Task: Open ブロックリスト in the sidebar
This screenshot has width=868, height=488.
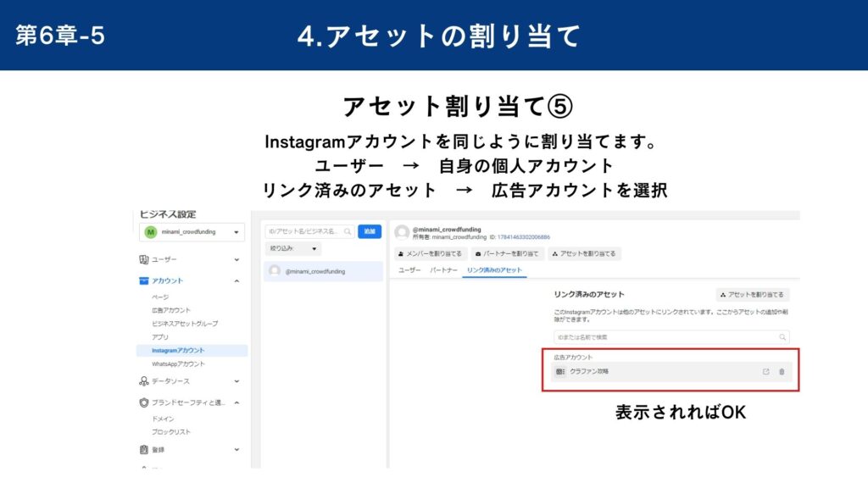Action: pos(171,432)
